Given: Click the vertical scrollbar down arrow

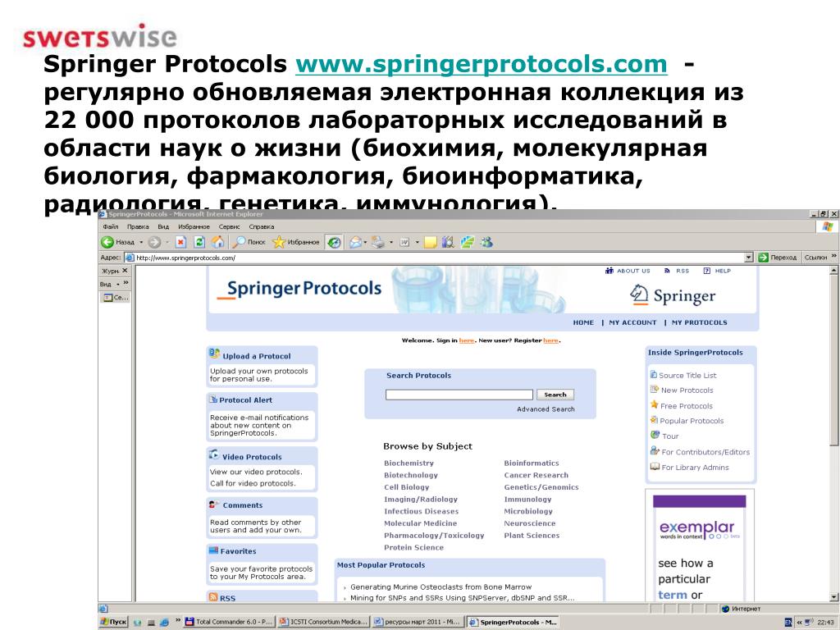Looking at the screenshot, I should click(834, 596).
